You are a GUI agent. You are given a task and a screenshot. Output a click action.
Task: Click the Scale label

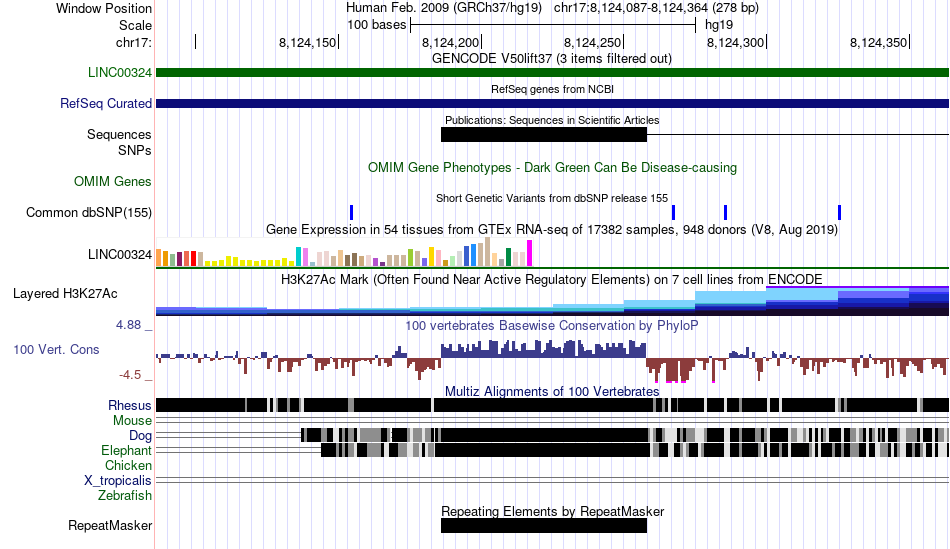click(135, 25)
